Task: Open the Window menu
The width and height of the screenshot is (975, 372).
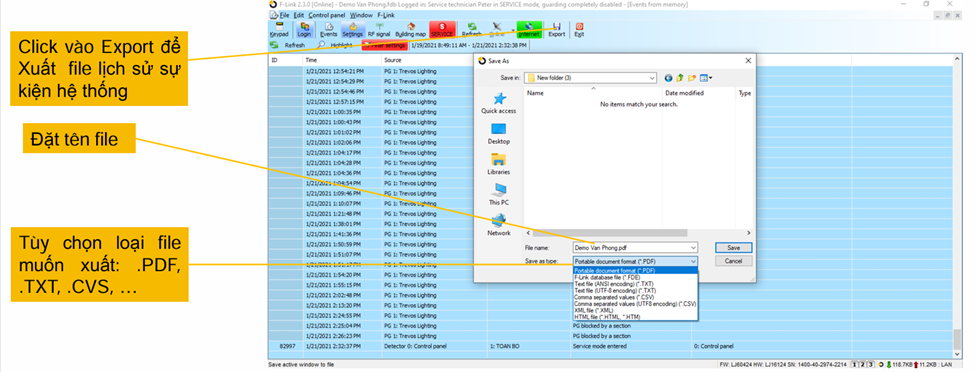Action: (361, 15)
